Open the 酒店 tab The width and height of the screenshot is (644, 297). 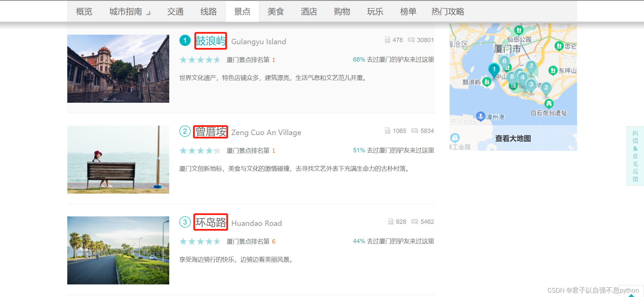309,12
